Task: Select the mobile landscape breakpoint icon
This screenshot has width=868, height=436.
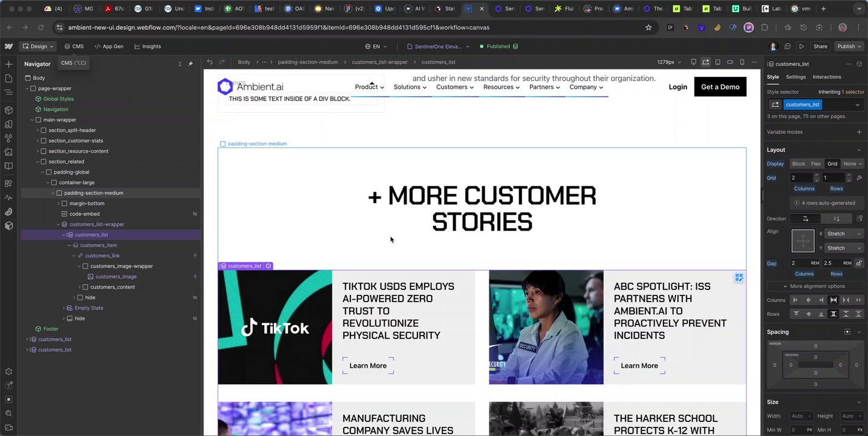Action: pos(730,62)
